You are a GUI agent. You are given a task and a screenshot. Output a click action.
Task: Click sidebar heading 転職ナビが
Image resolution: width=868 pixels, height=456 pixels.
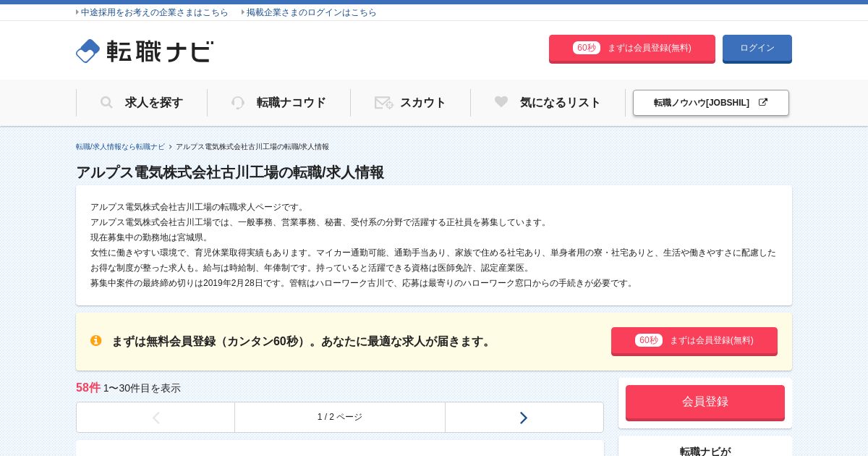[x=705, y=451]
